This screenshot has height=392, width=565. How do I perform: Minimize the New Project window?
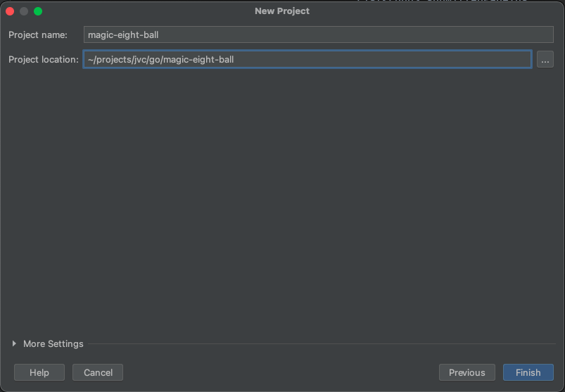click(x=24, y=11)
